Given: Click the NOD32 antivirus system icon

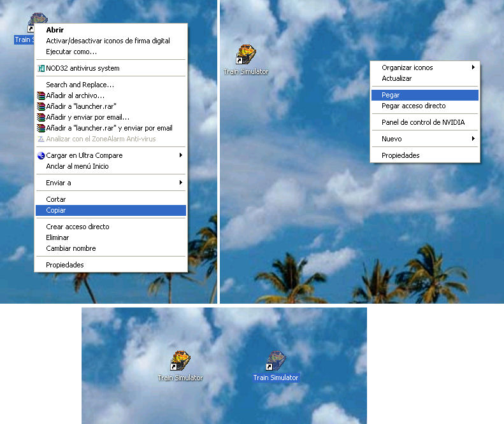Looking at the screenshot, I should [x=41, y=68].
